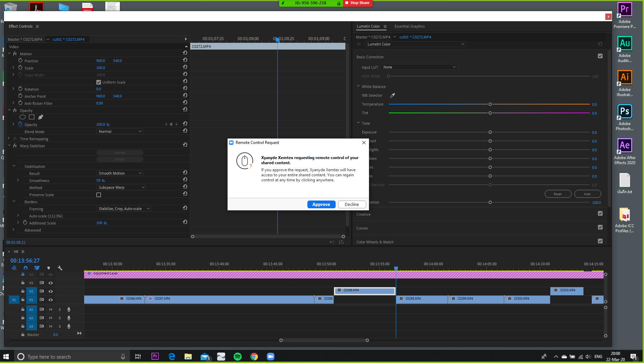Enable the Preserve Scale checkbox
Viewport: 644px width, 363px height.
click(x=99, y=195)
